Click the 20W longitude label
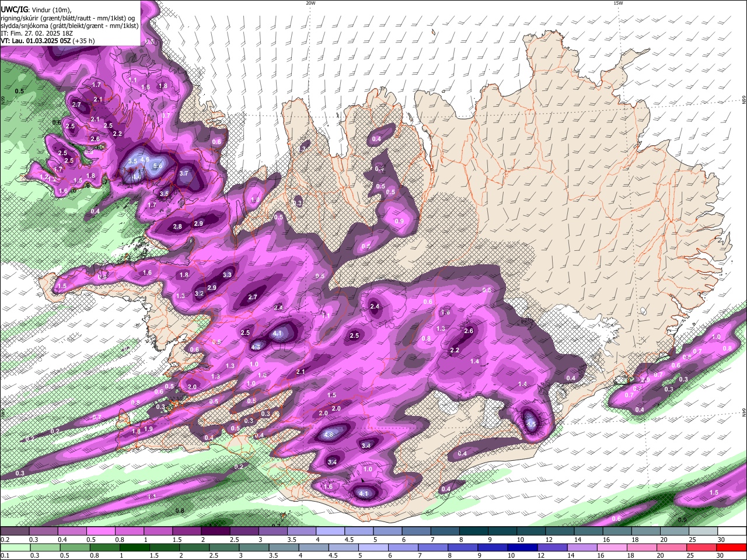 310,3
